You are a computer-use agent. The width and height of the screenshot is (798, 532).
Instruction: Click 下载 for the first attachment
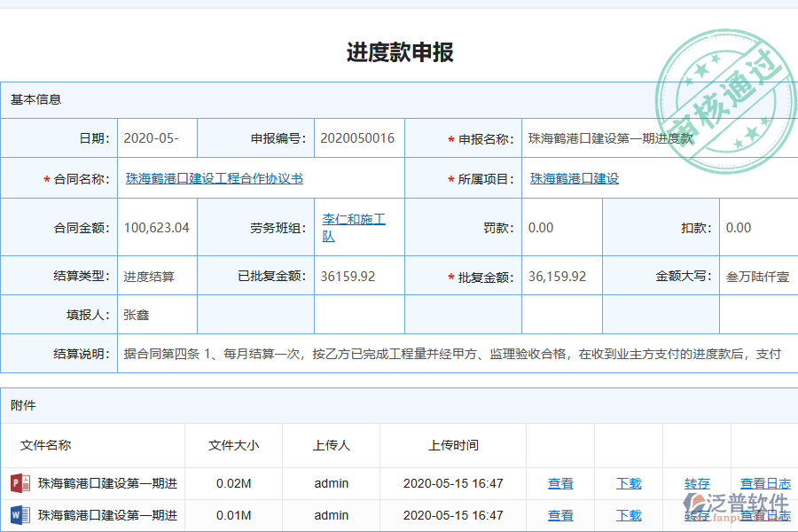[x=629, y=483]
